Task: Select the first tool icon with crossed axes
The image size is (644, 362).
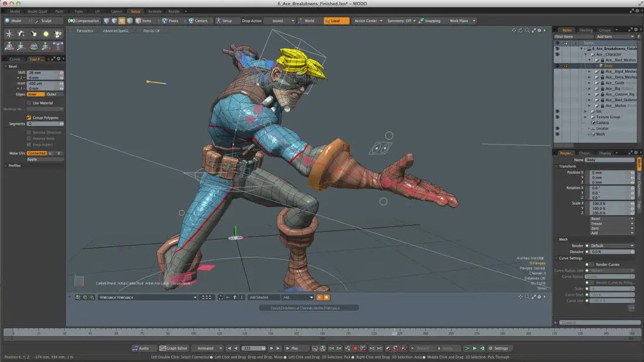Action: (x=9, y=34)
